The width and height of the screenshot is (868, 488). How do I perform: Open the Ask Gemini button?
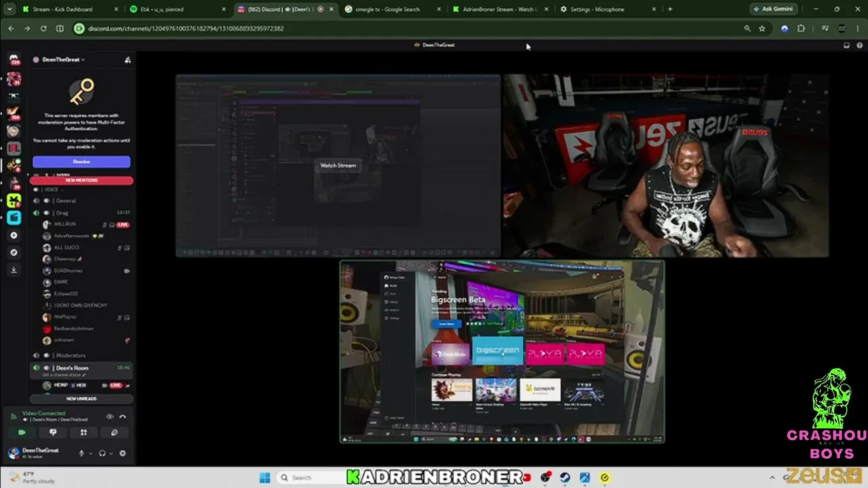(775, 9)
